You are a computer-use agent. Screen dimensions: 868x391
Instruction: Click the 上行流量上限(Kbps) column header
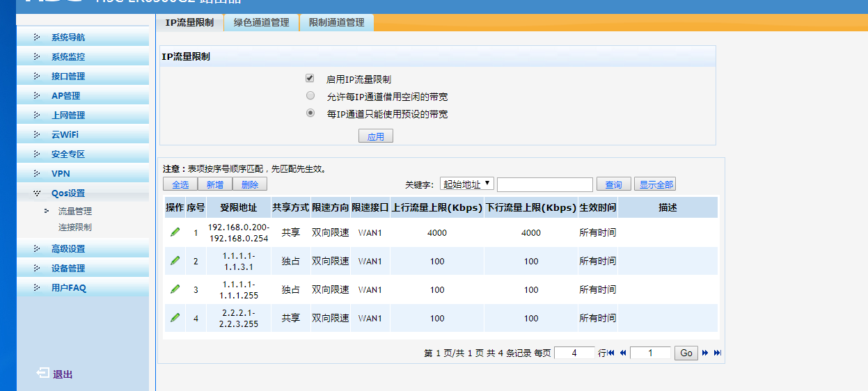pyautogui.click(x=437, y=207)
